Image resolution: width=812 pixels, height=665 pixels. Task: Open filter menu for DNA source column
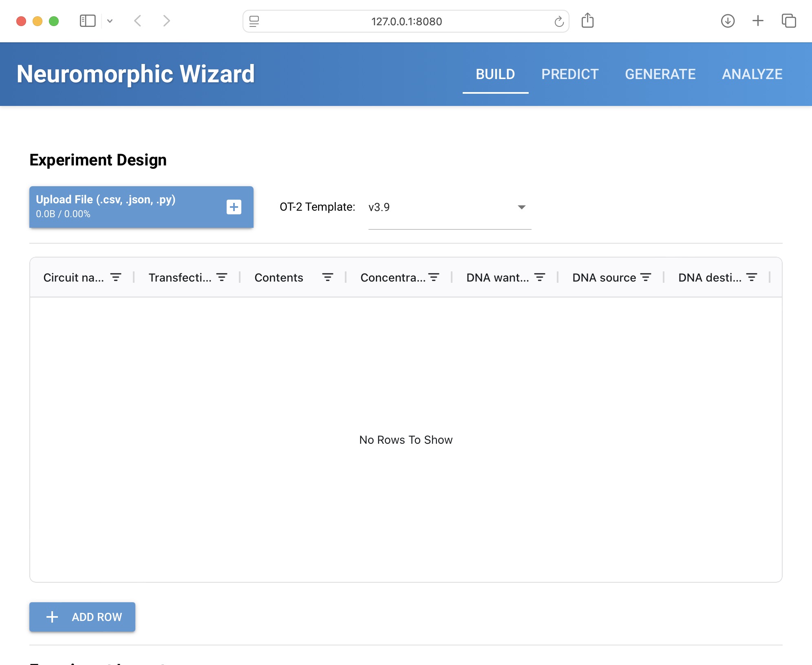tap(646, 277)
